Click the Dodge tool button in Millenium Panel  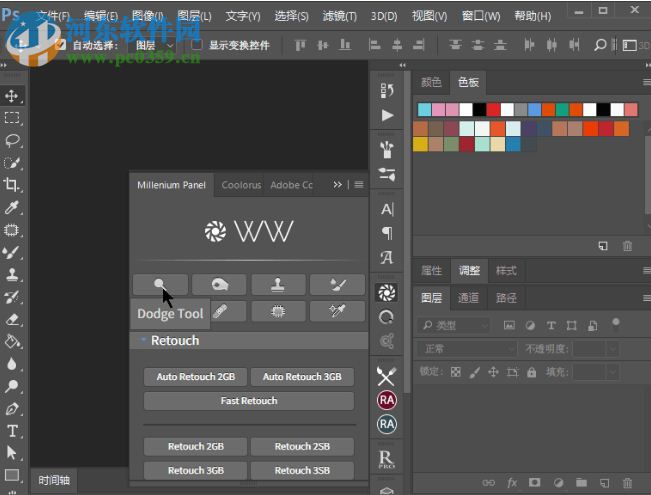click(160, 284)
